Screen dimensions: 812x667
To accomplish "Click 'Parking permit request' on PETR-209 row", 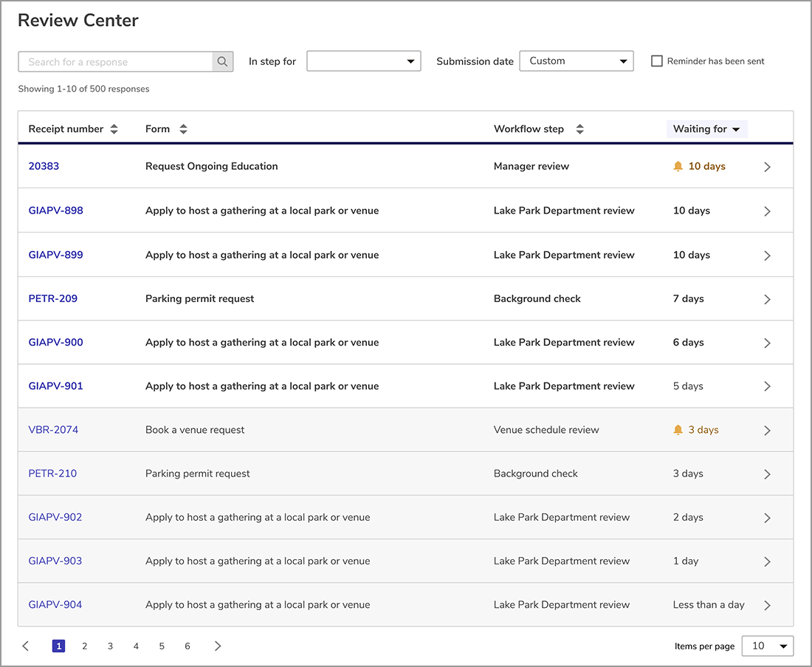I will 199,298.
